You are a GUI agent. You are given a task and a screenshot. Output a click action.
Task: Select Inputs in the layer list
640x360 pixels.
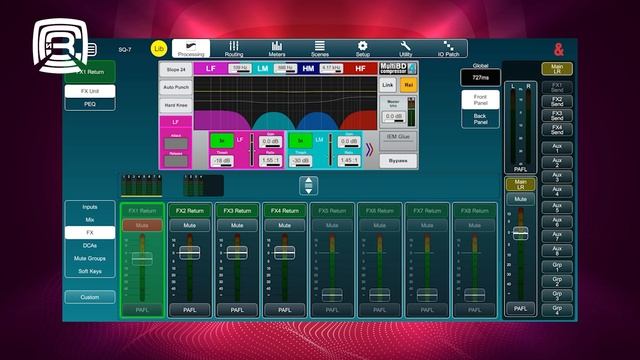click(x=90, y=207)
